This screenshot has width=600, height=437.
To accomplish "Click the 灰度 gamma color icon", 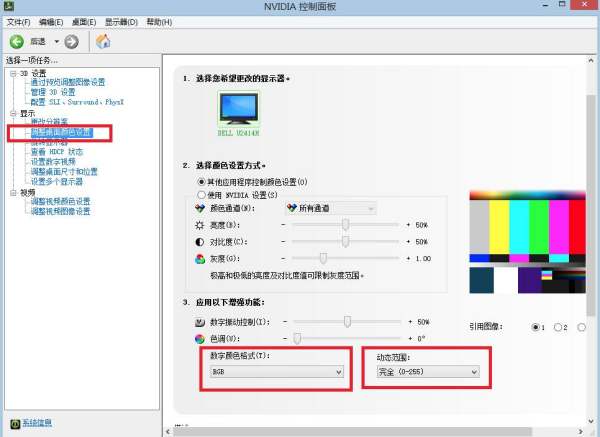I will 200,259.
